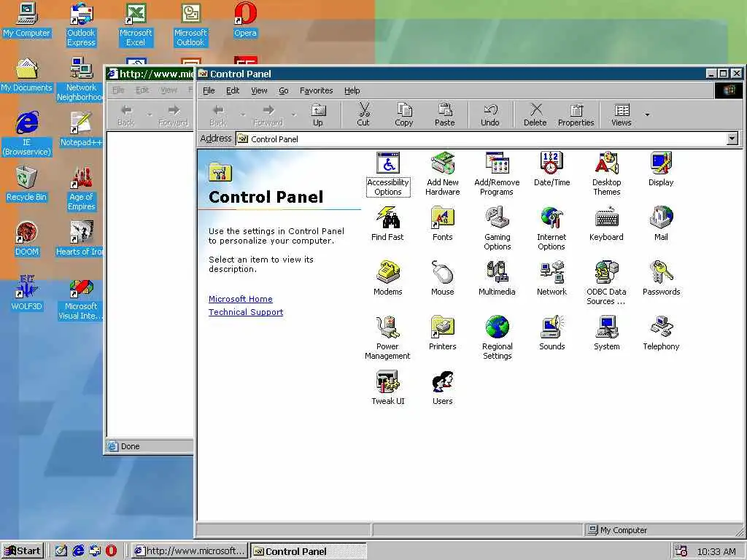Open the Modems applet

point(388,279)
